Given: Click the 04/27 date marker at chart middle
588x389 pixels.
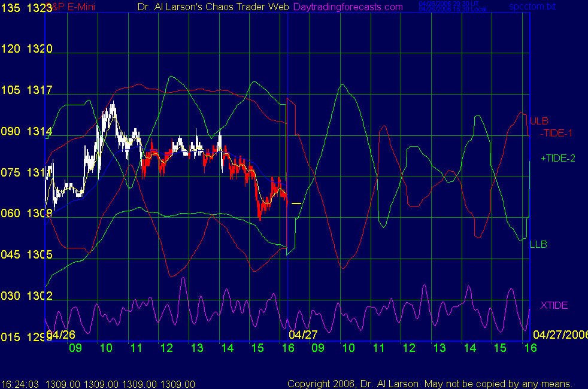Looking at the screenshot, I should (303, 334).
